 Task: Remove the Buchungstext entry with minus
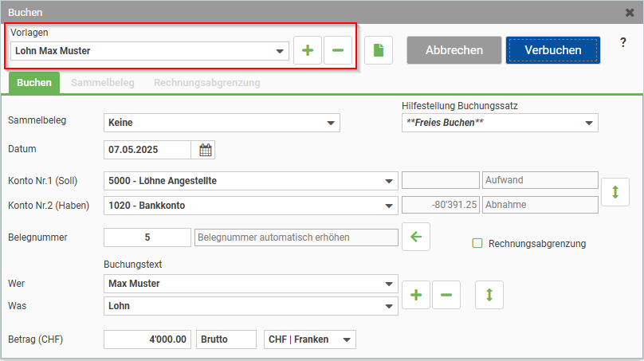coord(446,295)
